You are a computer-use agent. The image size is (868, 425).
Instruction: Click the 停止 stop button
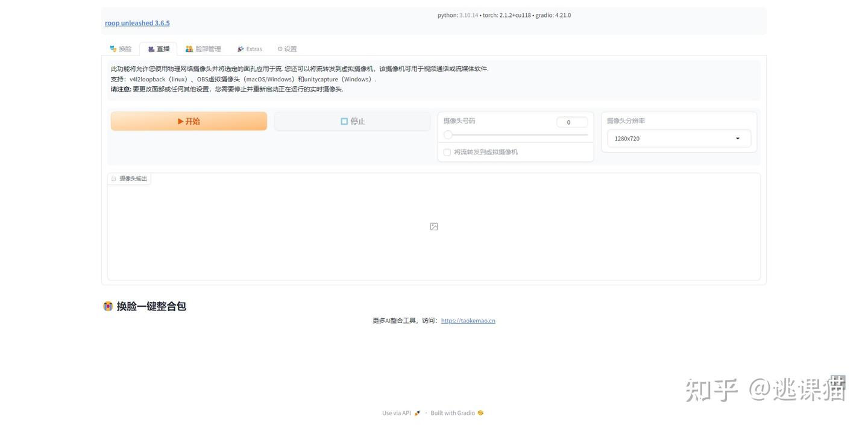click(x=353, y=121)
